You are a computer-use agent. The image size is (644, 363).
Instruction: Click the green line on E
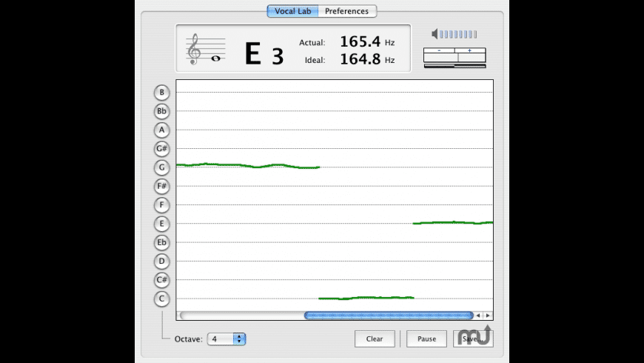[453, 222]
